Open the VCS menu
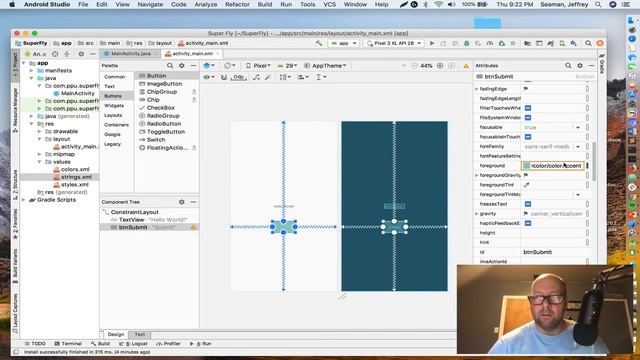This screenshot has width=640, height=360. point(329,4)
